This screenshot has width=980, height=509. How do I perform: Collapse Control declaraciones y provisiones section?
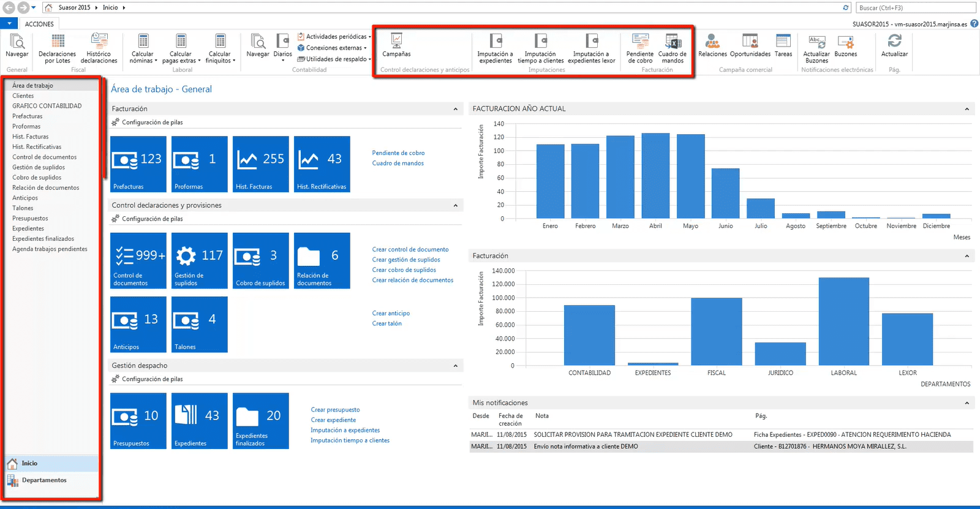click(455, 205)
